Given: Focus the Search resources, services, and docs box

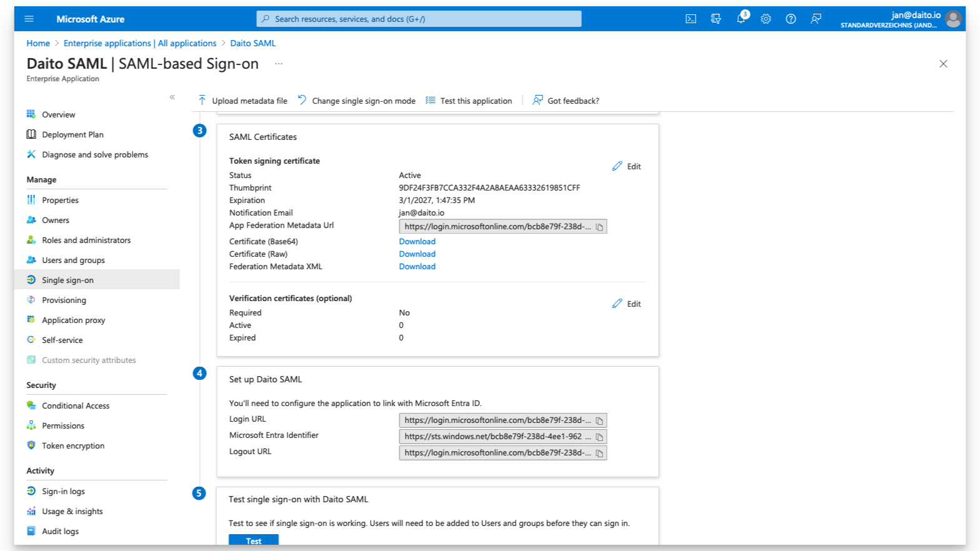Looking at the screenshot, I should click(419, 19).
